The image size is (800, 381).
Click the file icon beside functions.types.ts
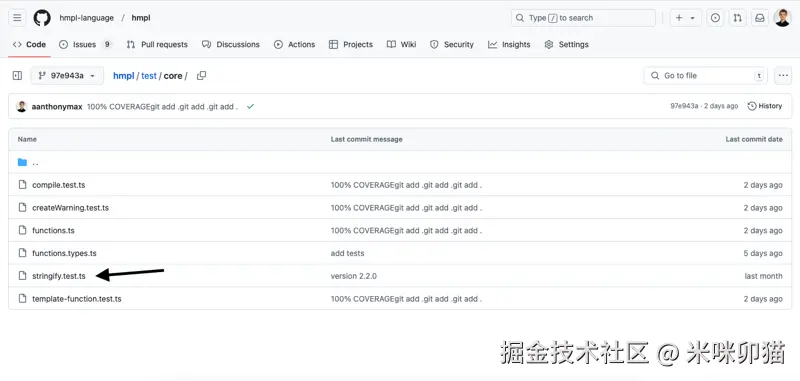tap(22, 253)
